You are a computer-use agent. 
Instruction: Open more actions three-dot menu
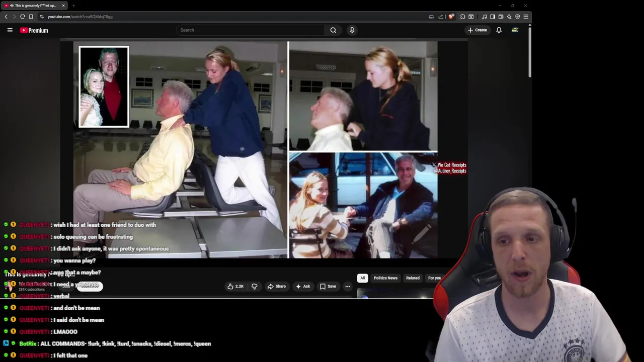(x=348, y=287)
